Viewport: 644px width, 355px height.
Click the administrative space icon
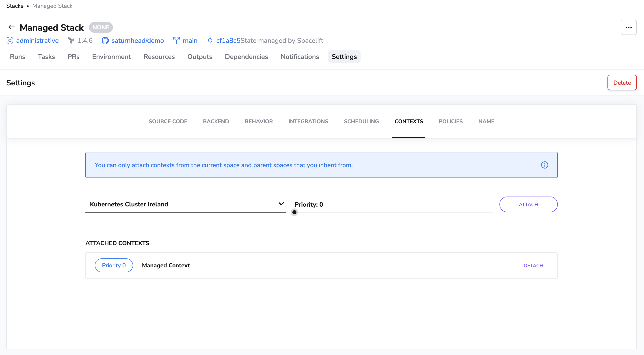pos(10,41)
